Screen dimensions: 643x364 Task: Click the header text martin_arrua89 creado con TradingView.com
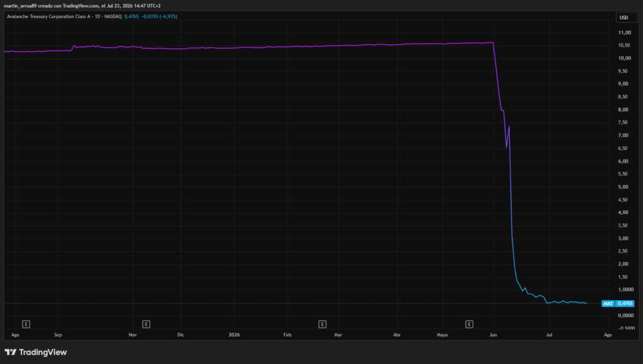[51, 6]
